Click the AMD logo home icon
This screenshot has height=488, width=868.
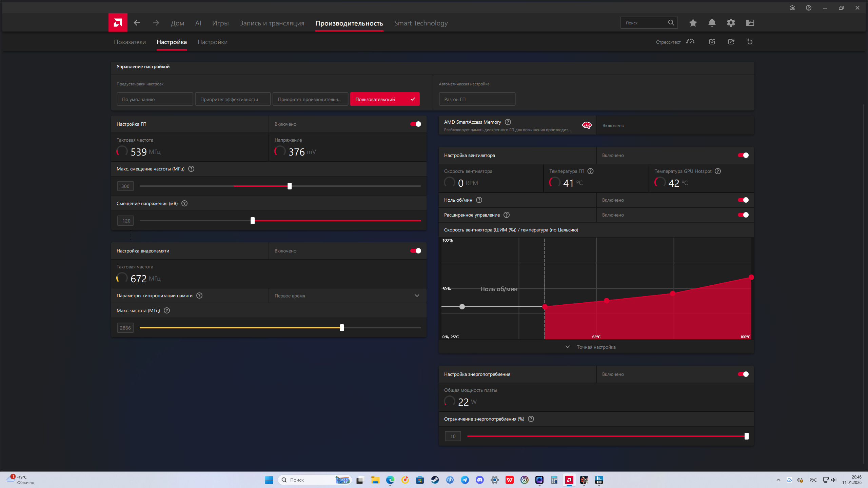[x=118, y=23]
